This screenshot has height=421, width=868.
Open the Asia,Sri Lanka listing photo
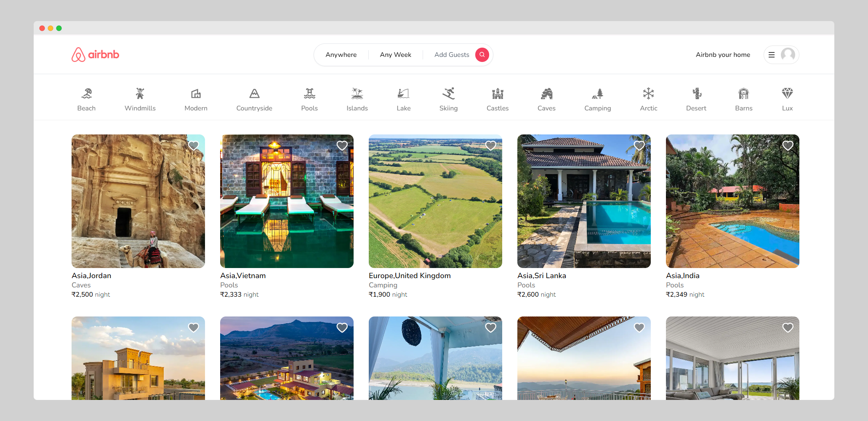[x=584, y=201]
